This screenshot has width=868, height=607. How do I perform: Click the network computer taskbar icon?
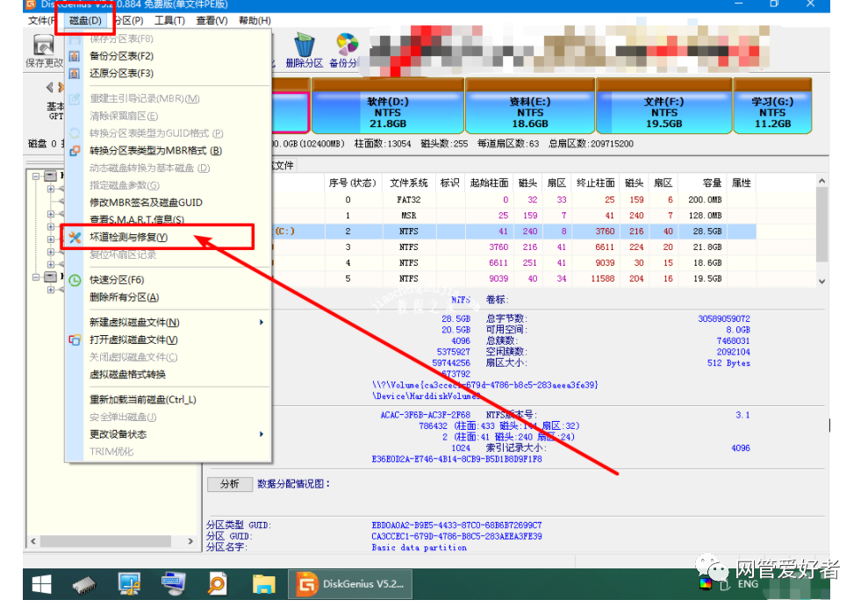129,584
